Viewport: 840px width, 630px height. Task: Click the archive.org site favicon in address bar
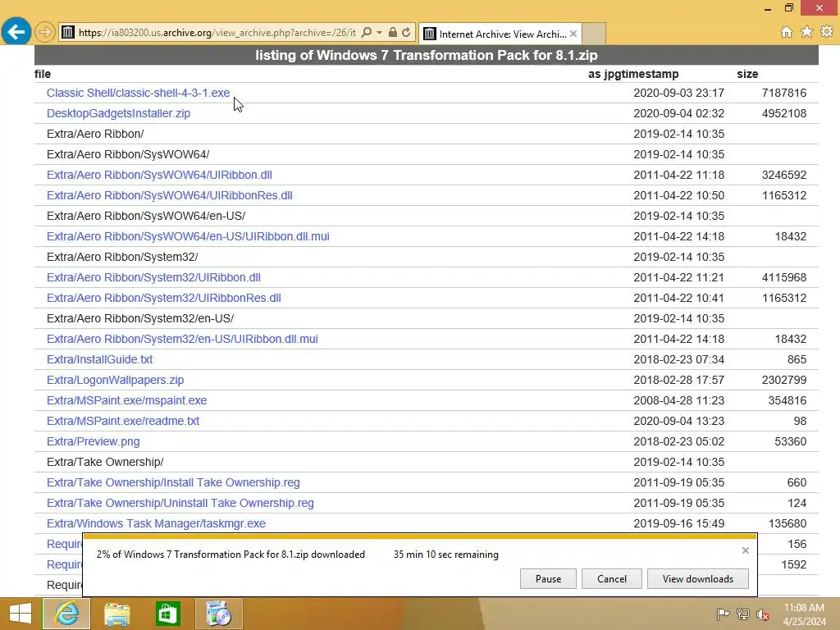pyautogui.click(x=67, y=32)
